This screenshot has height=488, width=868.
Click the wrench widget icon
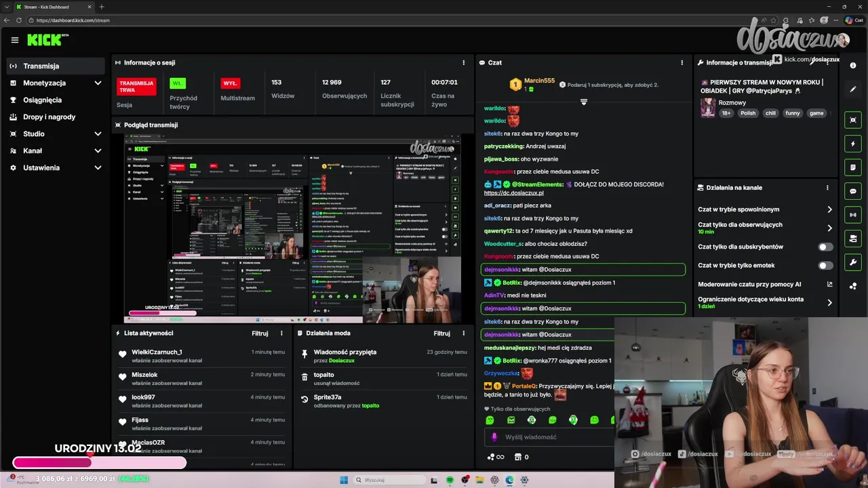(853, 262)
